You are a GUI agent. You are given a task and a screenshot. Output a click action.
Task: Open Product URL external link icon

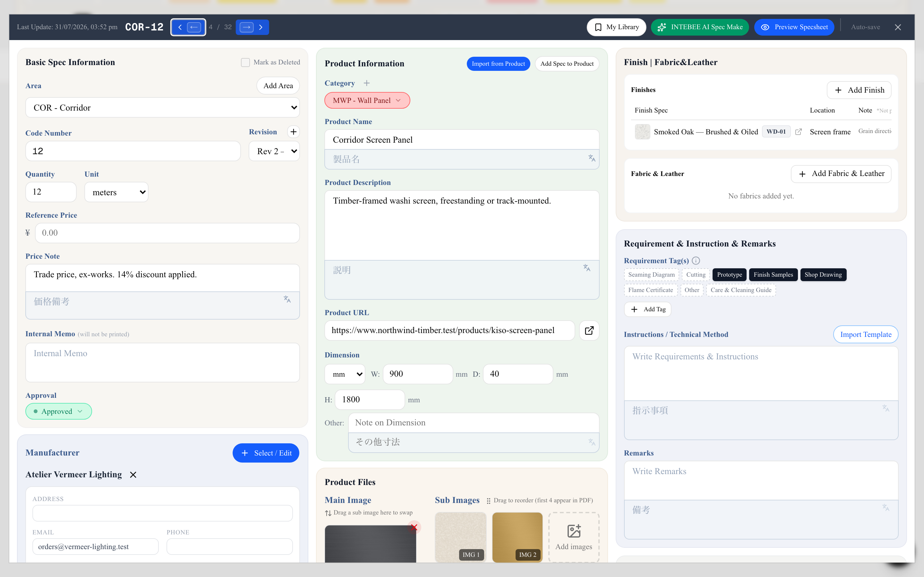(589, 330)
